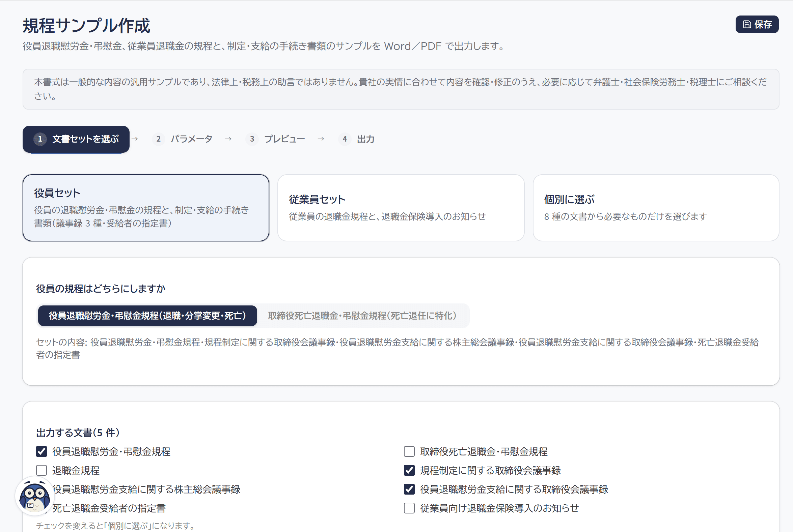Viewport: 793px width, 532px height.
Task: Click the 保存 save button
Action: pos(757,24)
